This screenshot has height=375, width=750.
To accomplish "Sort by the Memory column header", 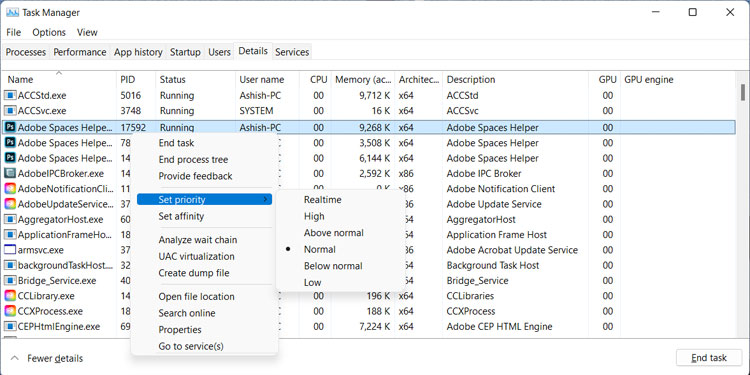I will pos(363,79).
